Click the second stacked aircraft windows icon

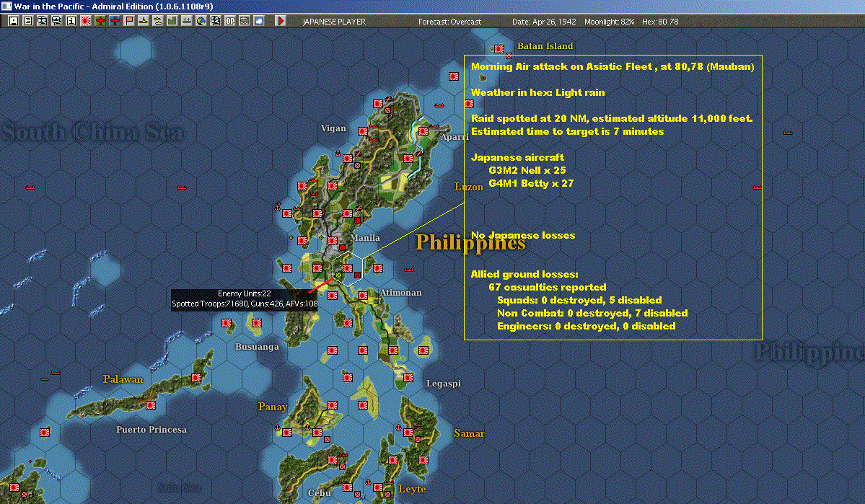click(x=57, y=21)
